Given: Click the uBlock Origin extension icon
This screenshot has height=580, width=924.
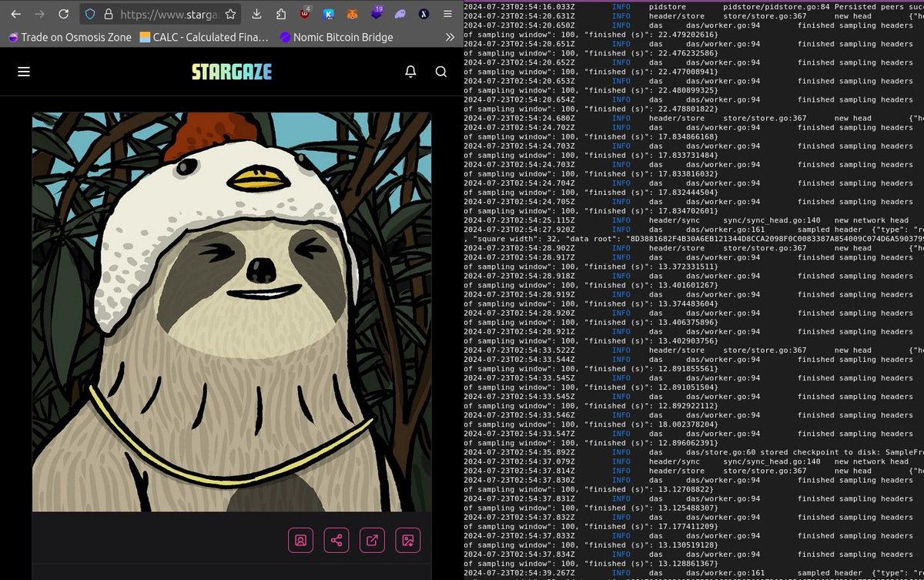Looking at the screenshot, I should click(305, 14).
